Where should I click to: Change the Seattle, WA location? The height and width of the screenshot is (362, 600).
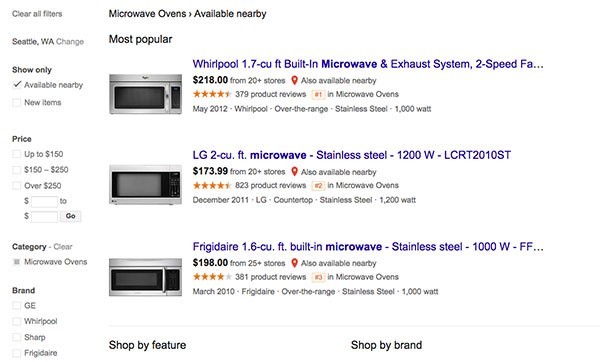70,41
